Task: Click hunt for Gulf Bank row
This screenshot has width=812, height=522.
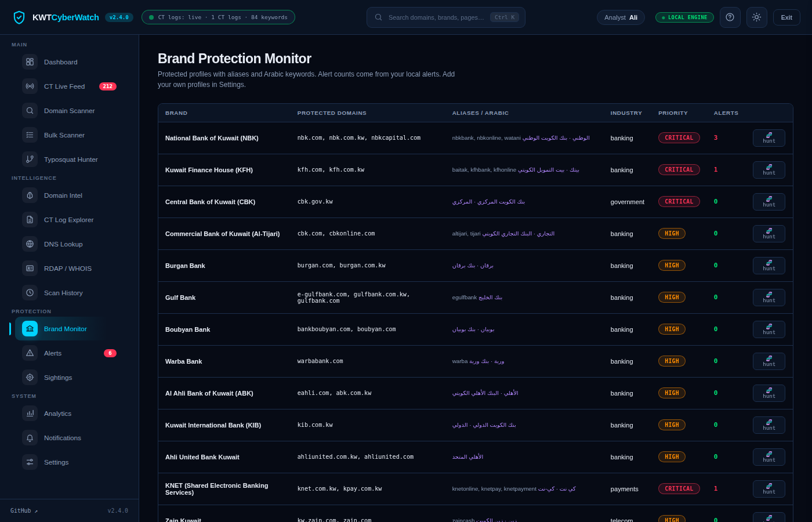Action: [768, 298]
